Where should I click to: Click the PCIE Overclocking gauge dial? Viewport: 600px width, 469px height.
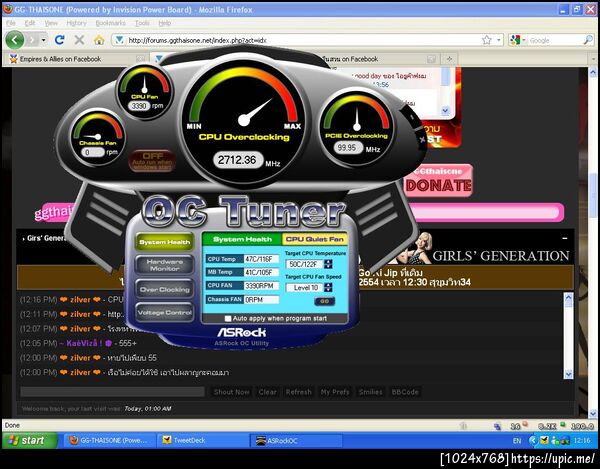[x=357, y=128]
